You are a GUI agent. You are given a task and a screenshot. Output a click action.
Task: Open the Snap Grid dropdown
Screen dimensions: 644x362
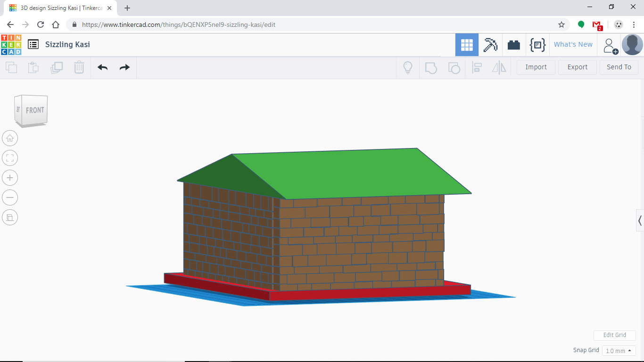619,351
